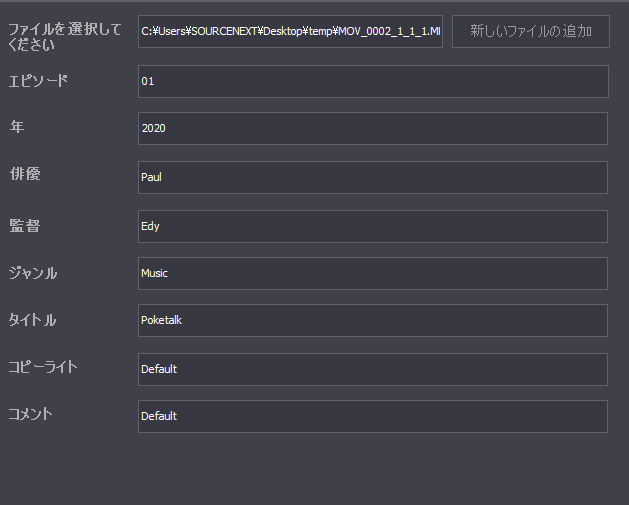
Task: Click the コメント label text
Action: pyautogui.click(x=31, y=414)
